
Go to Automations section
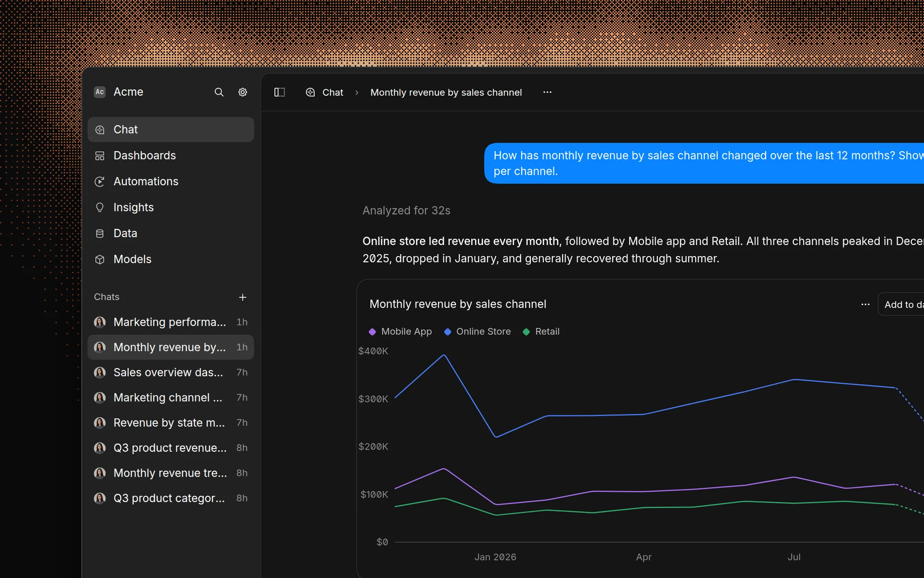coord(171,181)
